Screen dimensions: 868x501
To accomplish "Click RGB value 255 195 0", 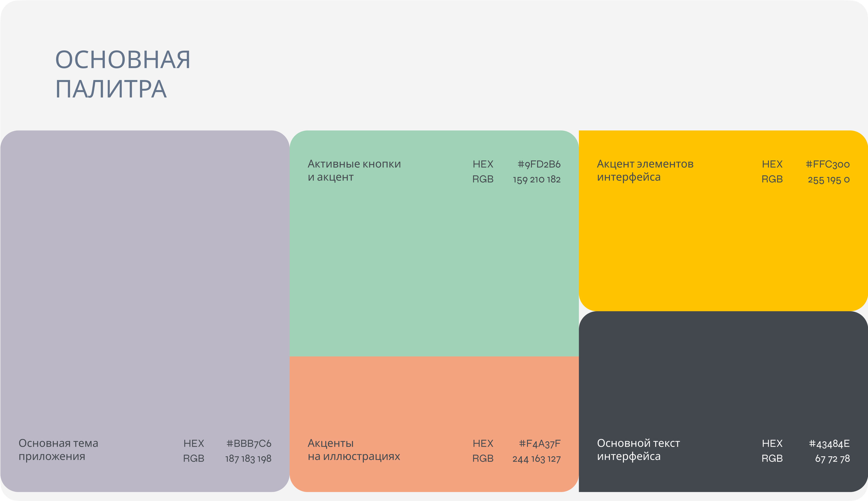I will (828, 179).
